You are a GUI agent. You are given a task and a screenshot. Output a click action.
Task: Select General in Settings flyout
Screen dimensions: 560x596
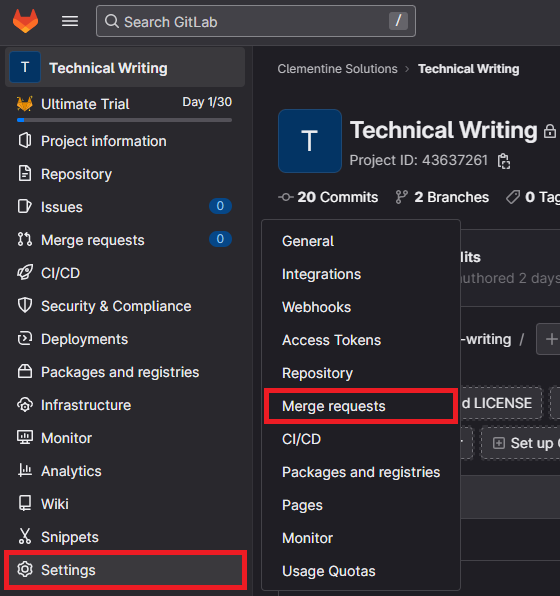click(x=361, y=241)
